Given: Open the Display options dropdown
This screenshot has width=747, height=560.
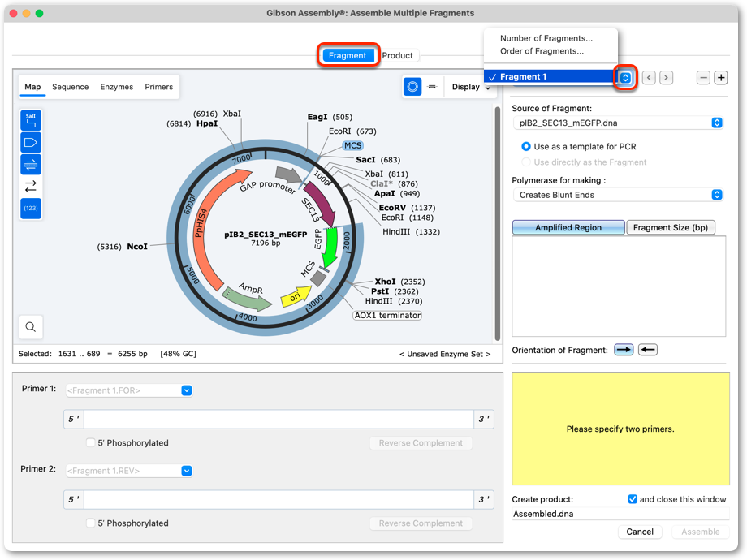Looking at the screenshot, I should (x=471, y=87).
